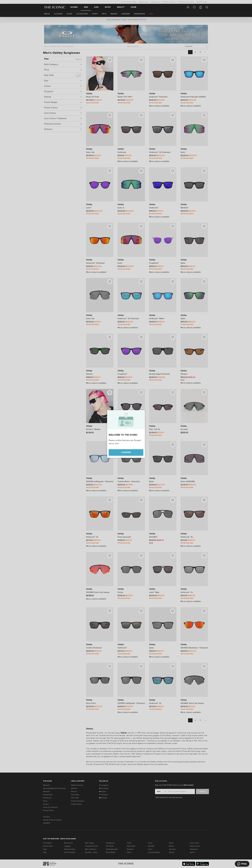The width and height of the screenshot is (252, 868).
Task: Expand the Delivery filter
Action: [x=63, y=129]
